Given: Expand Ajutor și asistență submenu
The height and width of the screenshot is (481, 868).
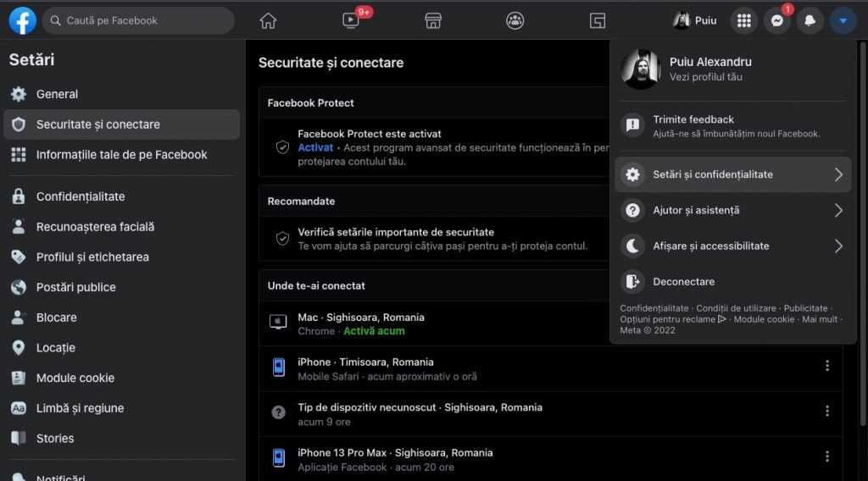Looking at the screenshot, I should (732, 210).
